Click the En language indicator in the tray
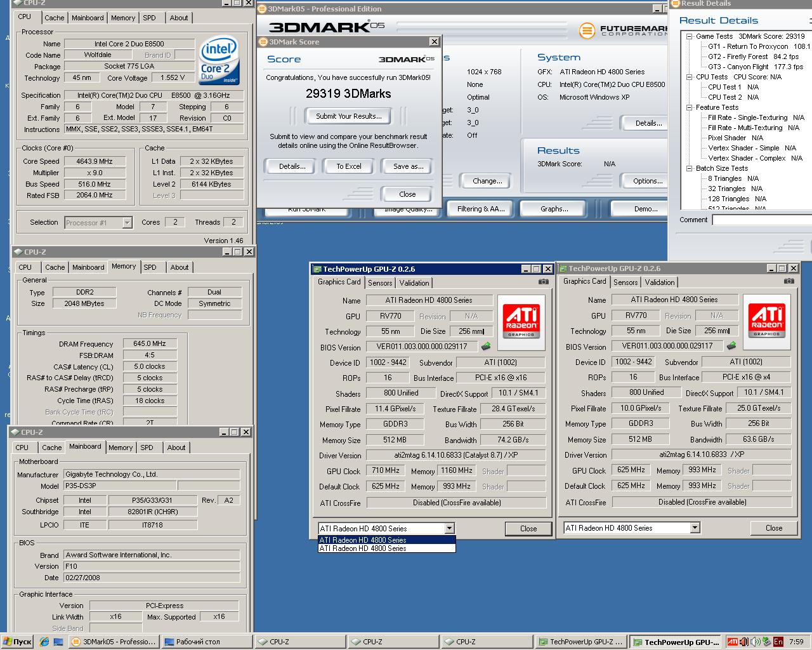Viewport: 812px width, 650px height. 778,642
